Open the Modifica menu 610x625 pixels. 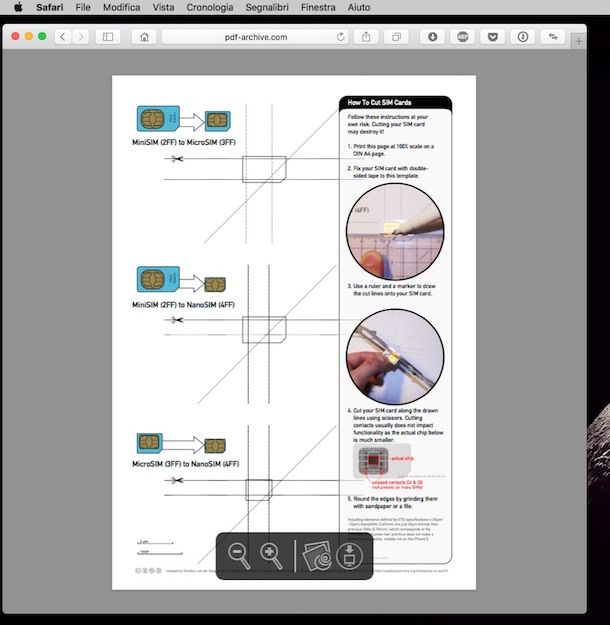(122, 7)
